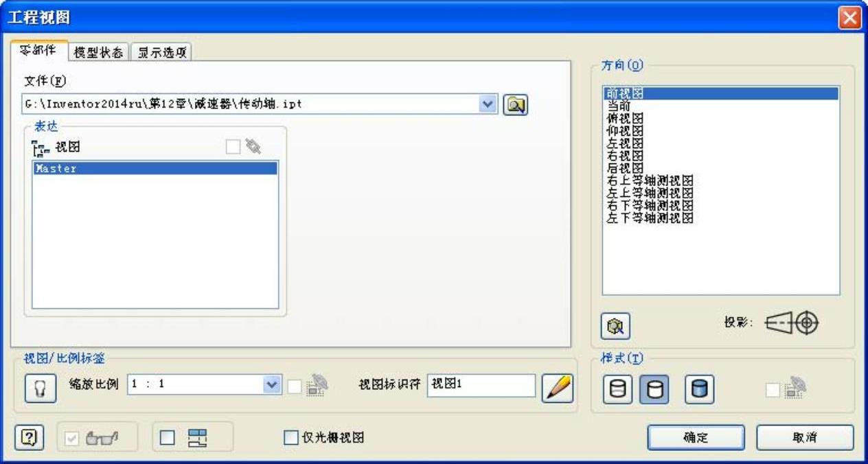Open the help question mark icon

28,437
